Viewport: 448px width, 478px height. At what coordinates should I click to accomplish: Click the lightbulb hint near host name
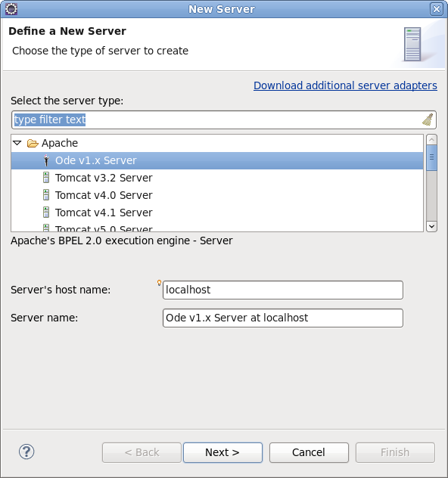point(159,283)
